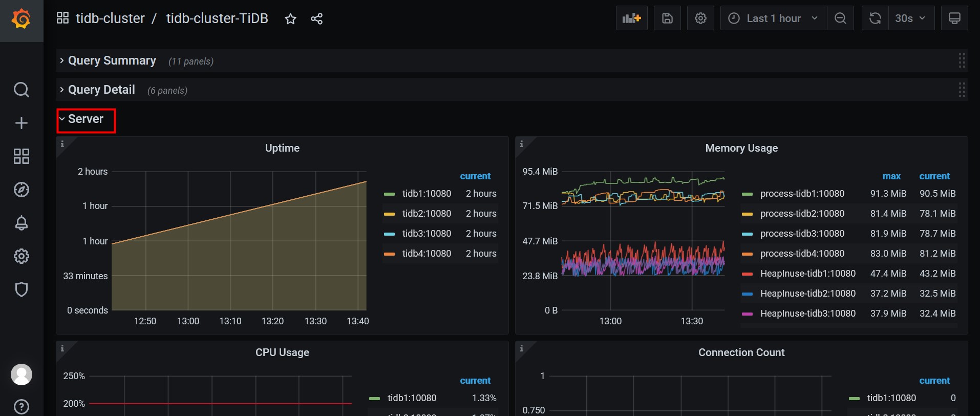The height and width of the screenshot is (416, 980).
Task: Open the Memory Usage panel title menu
Action: point(741,148)
